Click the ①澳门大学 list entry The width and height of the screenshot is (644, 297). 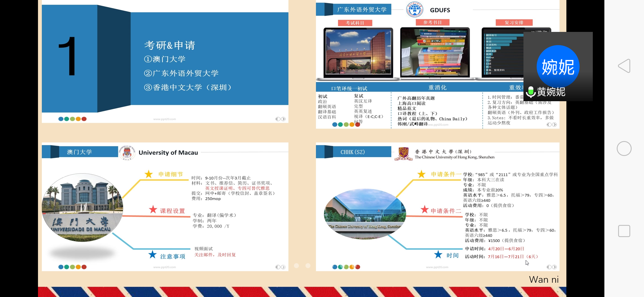coord(165,59)
